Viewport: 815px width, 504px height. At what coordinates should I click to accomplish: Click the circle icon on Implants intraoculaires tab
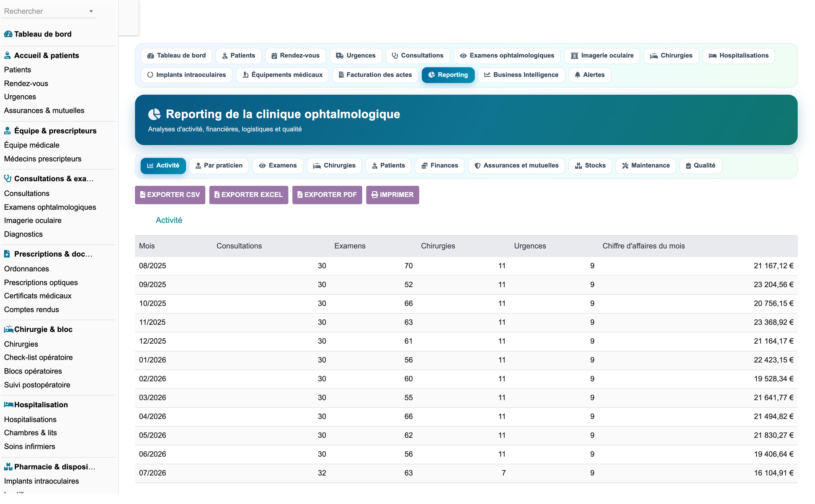point(150,75)
